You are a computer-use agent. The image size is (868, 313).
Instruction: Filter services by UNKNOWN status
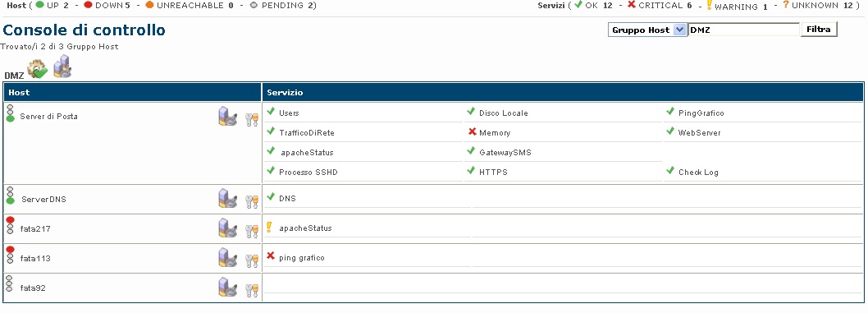[x=818, y=6]
